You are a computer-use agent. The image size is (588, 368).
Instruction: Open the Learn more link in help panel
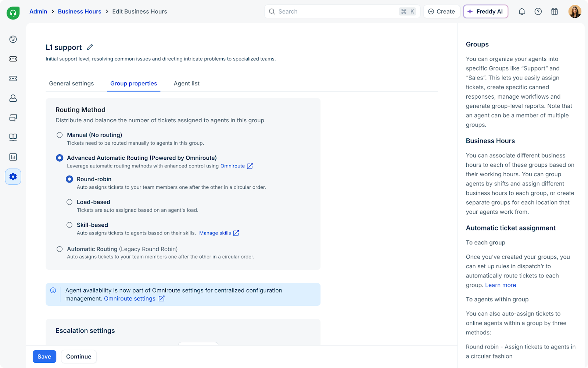[501, 285]
